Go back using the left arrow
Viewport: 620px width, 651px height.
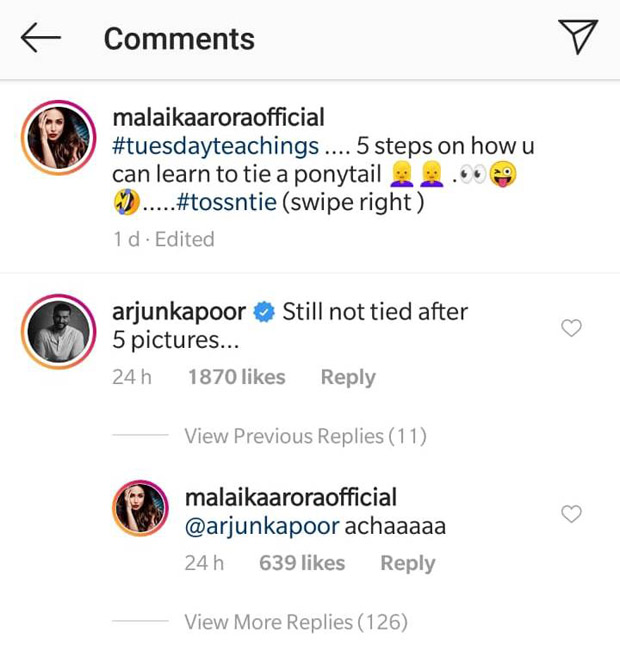point(41,38)
